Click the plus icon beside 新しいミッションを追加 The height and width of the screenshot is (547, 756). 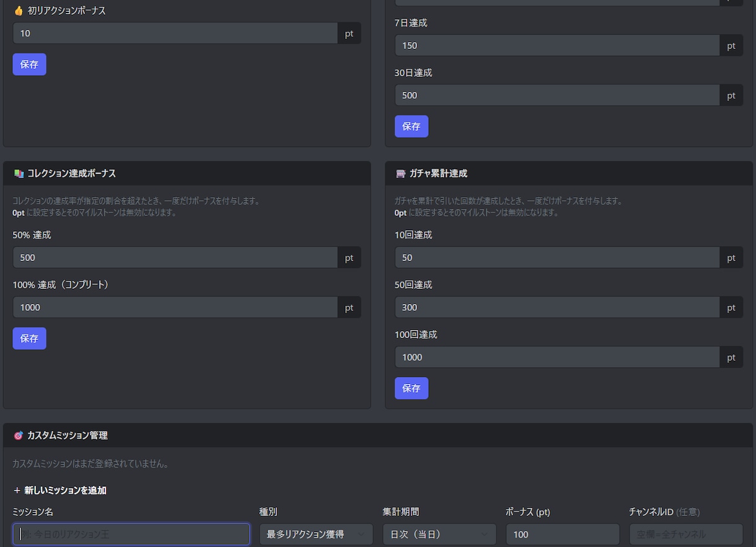tap(17, 490)
